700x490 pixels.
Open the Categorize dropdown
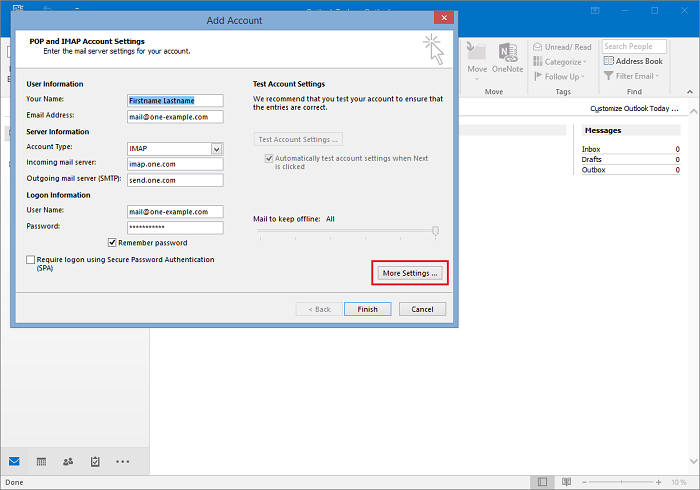(560, 62)
